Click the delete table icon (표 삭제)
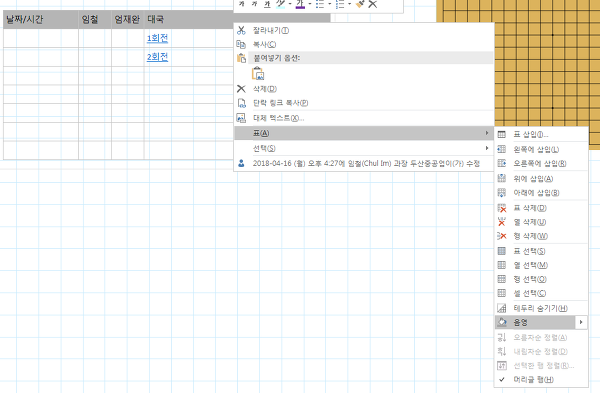This screenshot has height=393, width=600. pos(501,208)
